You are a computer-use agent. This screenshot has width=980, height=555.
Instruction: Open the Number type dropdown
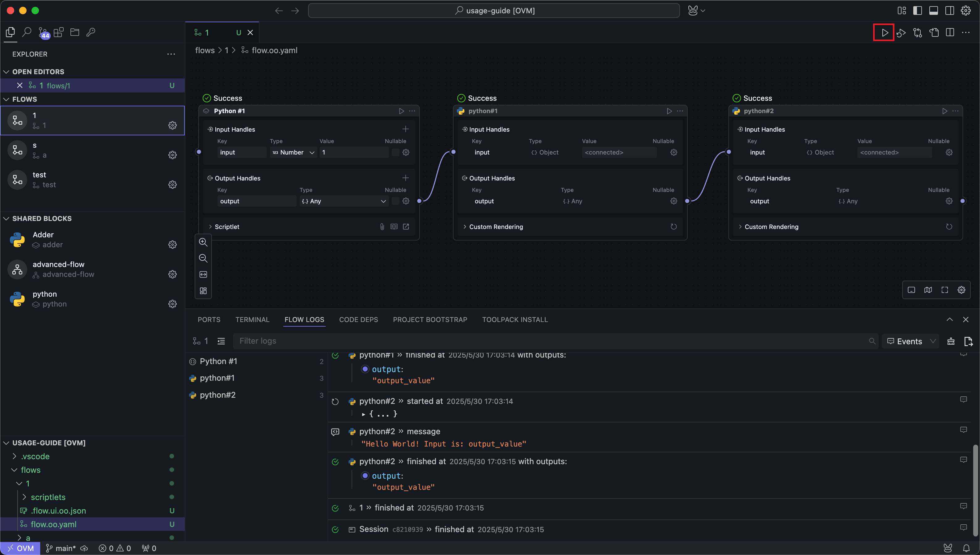pos(294,152)
